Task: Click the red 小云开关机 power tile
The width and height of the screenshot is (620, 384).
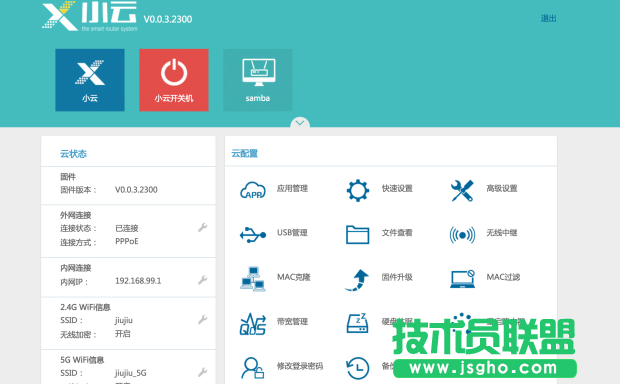Action: click(174, 80)
